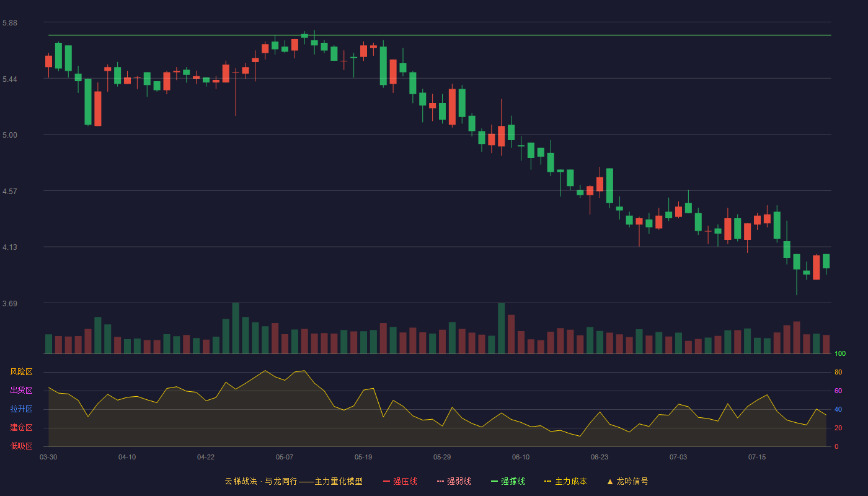Select the 05-29 date label
The width and height of the screenshot is (868, 496).
[x=442, y=457]
